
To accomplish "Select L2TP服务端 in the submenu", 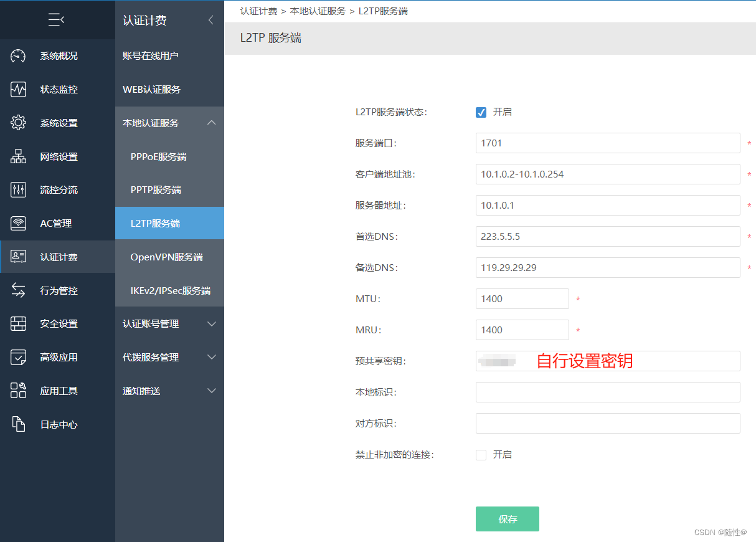I will pos(169,223).
